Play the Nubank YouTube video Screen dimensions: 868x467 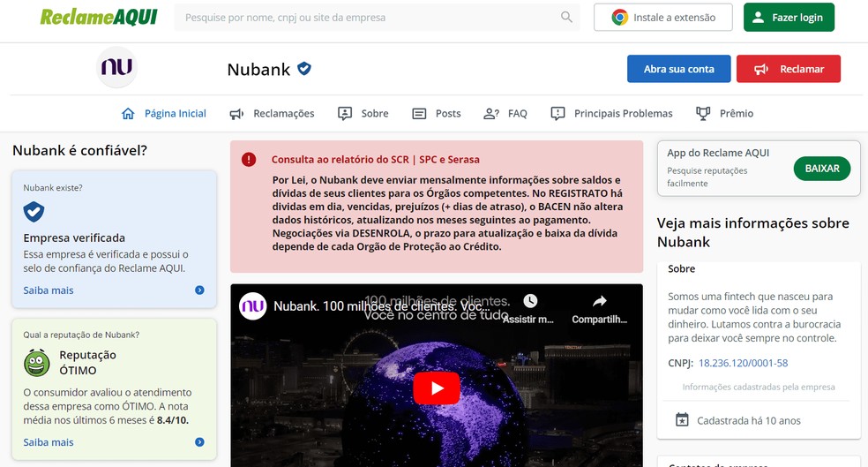pos(437,388)
